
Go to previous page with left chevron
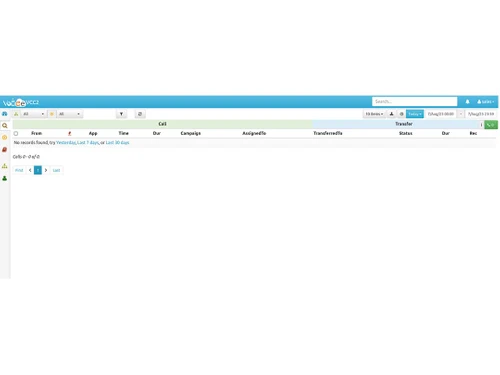click(x=30, y=170)
